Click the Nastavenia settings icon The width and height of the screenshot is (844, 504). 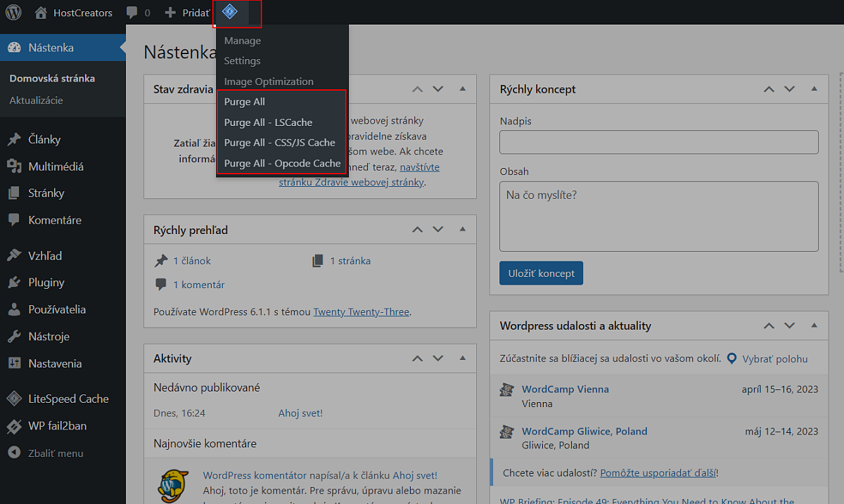click(x=14, y=363)
